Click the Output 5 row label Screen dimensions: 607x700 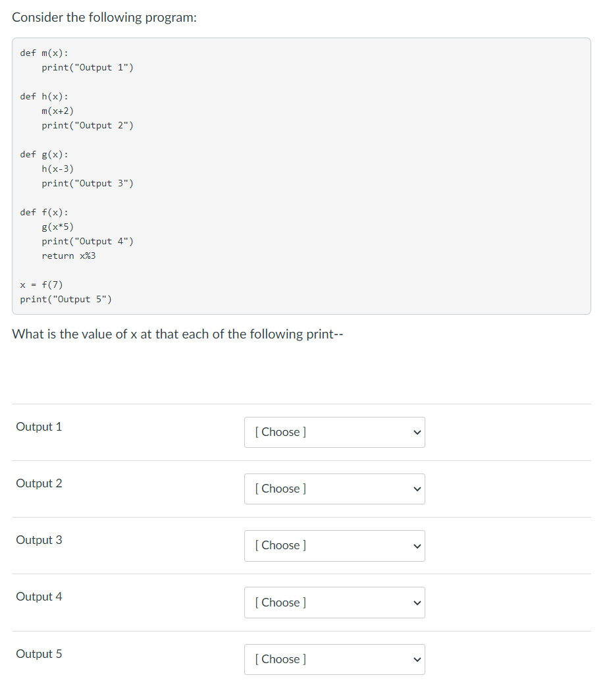point(39,654)
